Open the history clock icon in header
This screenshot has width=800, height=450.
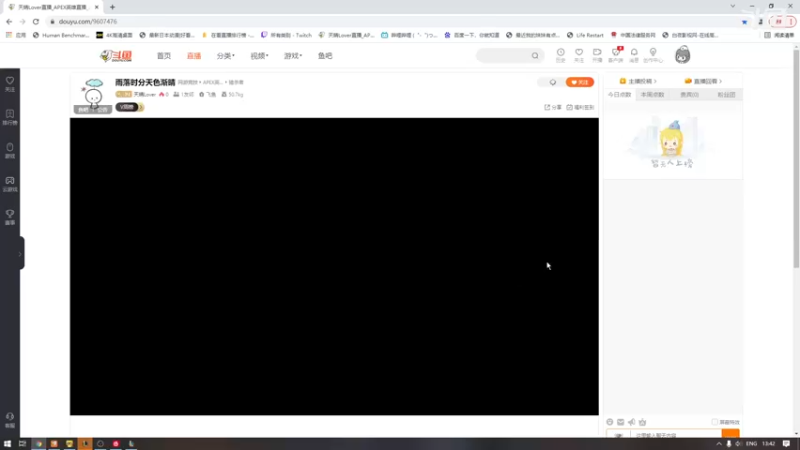pos(560,55)
